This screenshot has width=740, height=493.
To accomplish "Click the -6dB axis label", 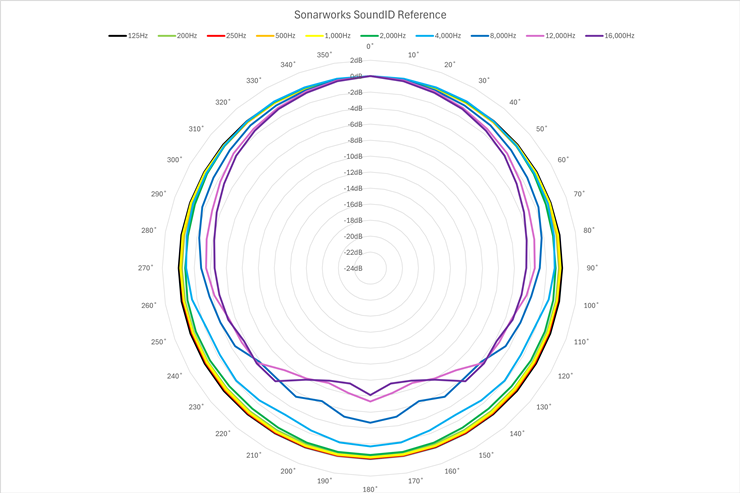I will click(x=355, y=124).
